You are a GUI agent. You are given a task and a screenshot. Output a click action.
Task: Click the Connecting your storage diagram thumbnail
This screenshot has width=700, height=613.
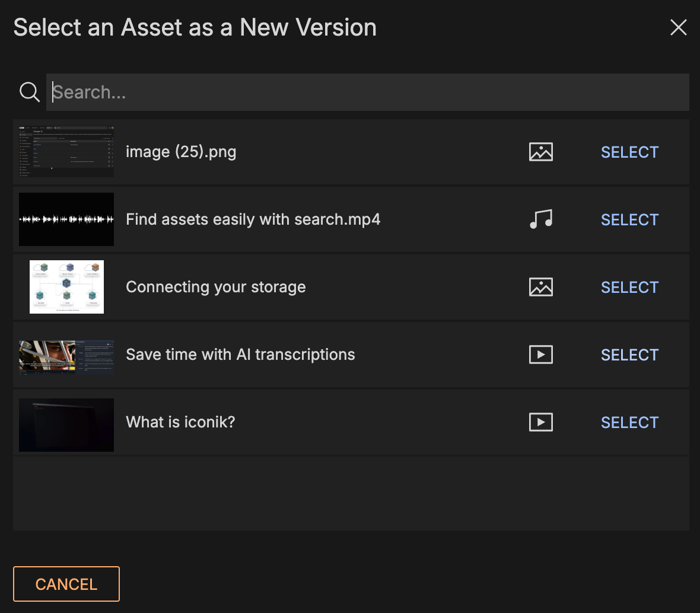(x=66, y=287)
